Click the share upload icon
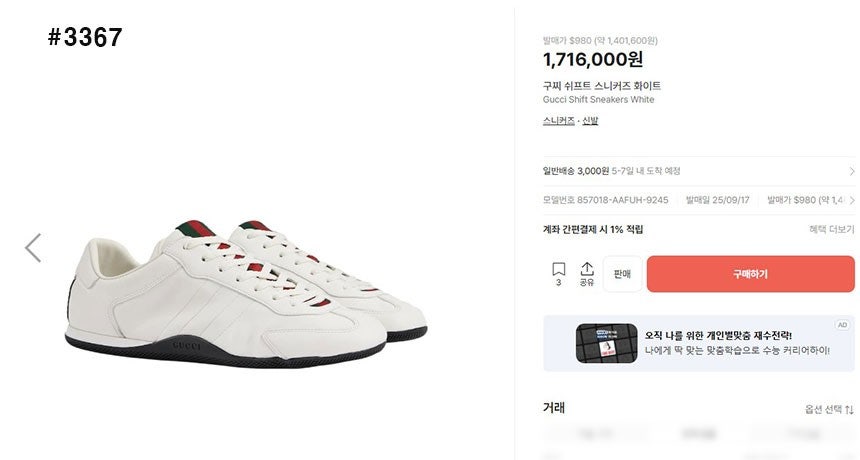Image resolution: width=860 pixels, height=460 pixels. coord(587,269)
